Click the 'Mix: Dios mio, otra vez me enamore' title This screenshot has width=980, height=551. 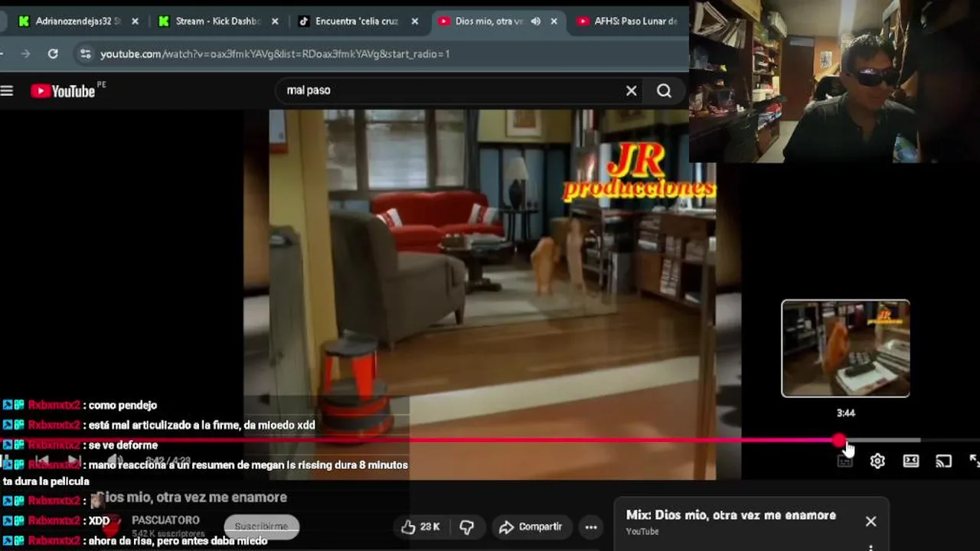pos(731,515)
